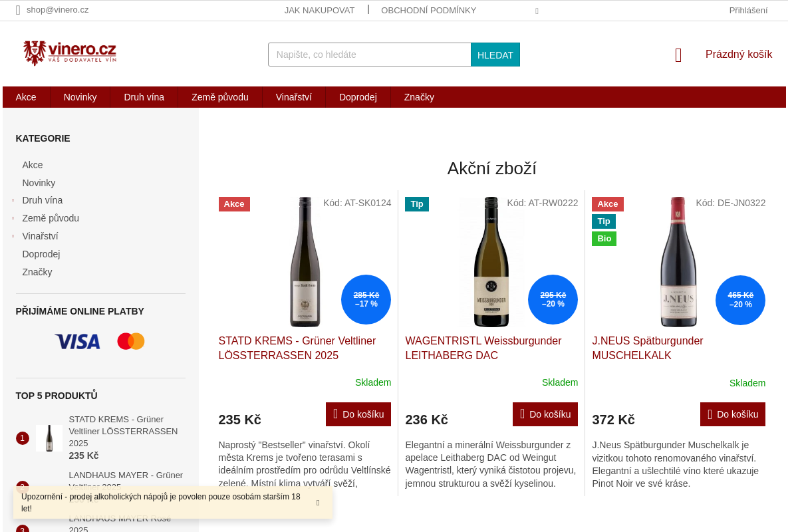Focus the 'Napište, co hledáte' search field
This screenshot has height=532, width=798.
[x=370, y=55]
